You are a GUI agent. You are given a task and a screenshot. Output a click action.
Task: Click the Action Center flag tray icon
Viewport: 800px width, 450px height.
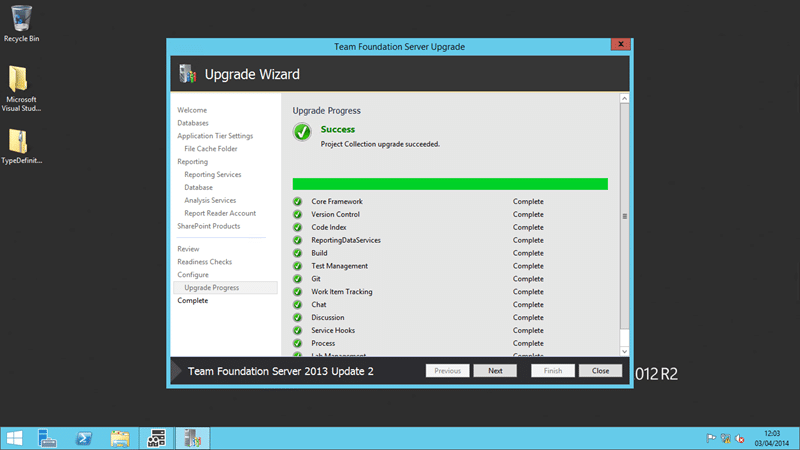pos(711,438)
